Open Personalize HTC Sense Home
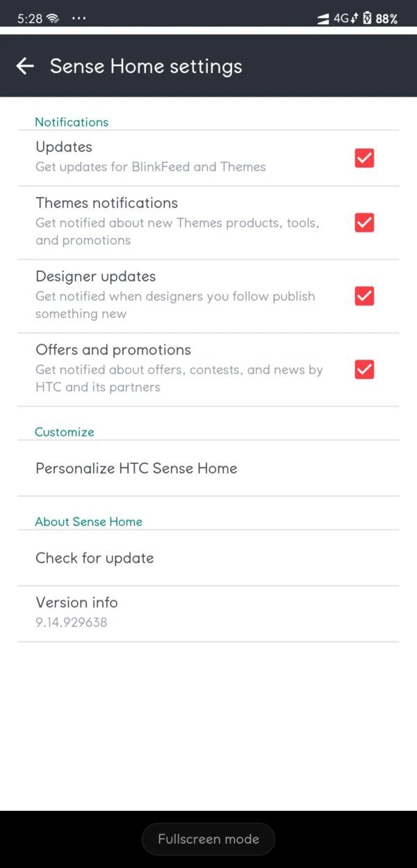The width and height of the screenshot is (417, 868). click(208, 468)
